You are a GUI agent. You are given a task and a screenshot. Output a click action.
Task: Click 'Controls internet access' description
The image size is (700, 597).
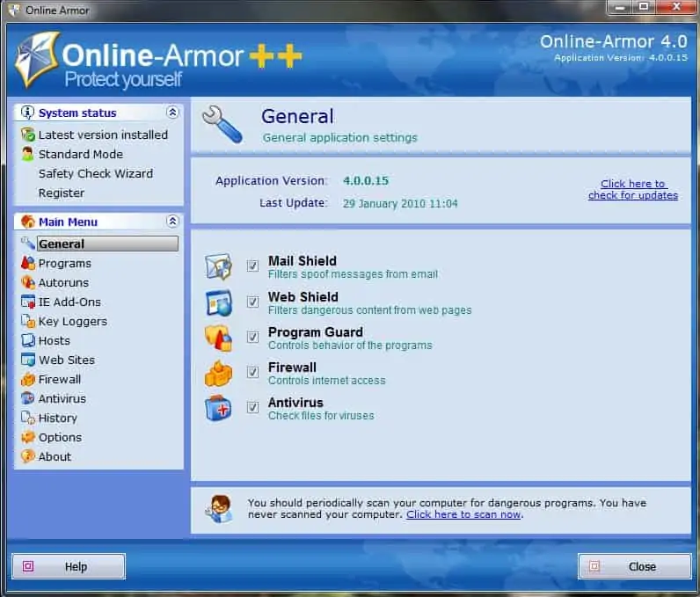point(327,380)
